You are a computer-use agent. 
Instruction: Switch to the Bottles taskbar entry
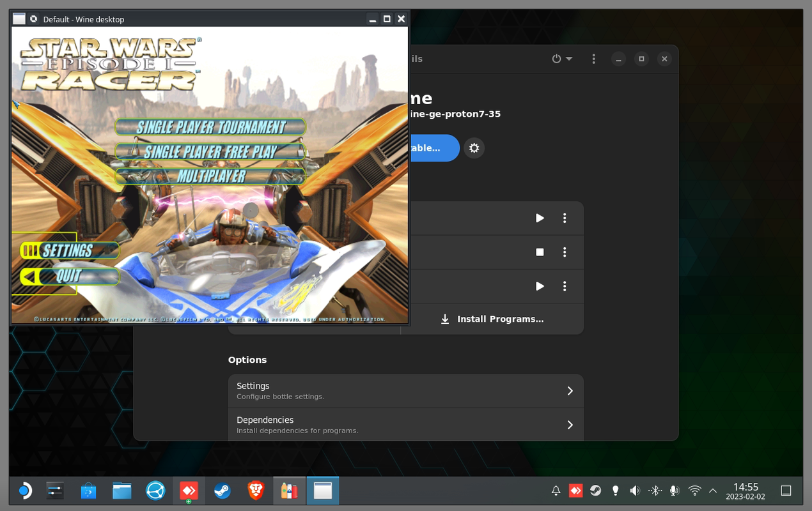click(x=289, y=491)
